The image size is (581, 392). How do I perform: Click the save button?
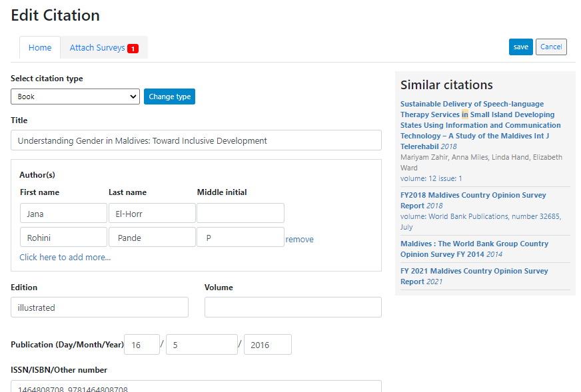pyautogui.click(x=520, y=47)
